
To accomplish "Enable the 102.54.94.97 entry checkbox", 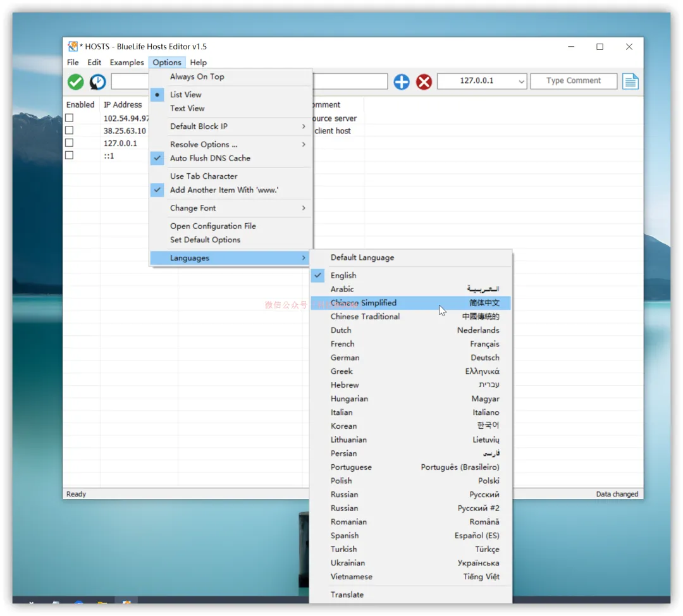I will pos(70,118).
